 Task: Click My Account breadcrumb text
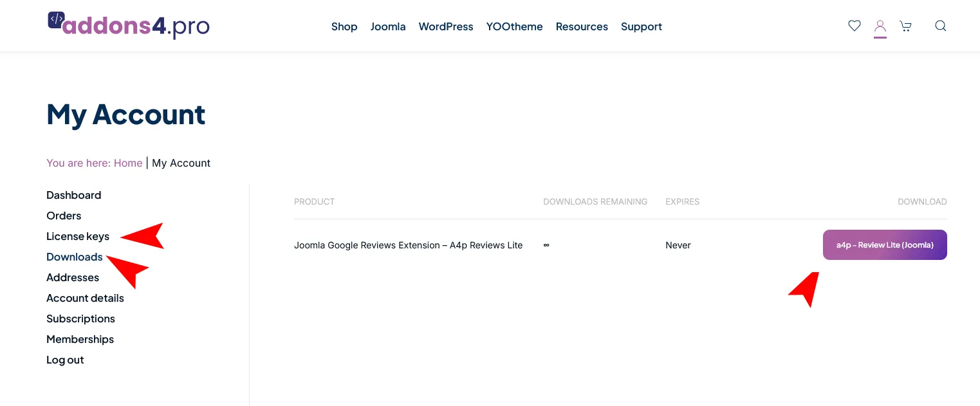click(x=181, y=163)
